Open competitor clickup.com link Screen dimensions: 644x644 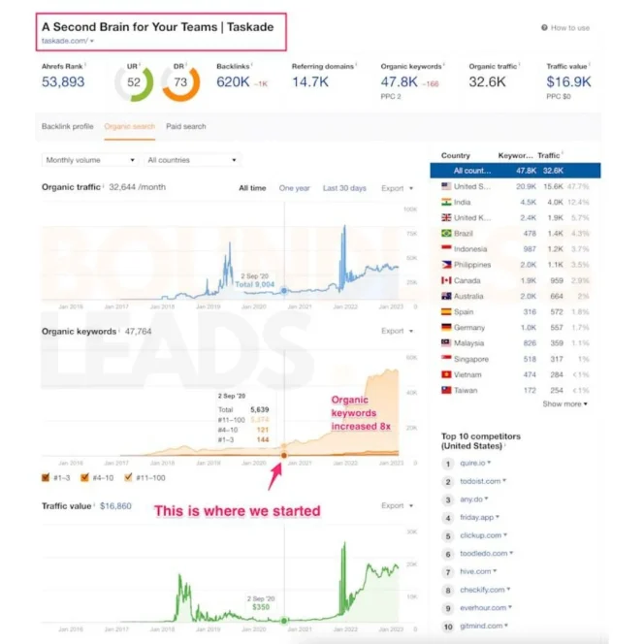coord(480,535)
